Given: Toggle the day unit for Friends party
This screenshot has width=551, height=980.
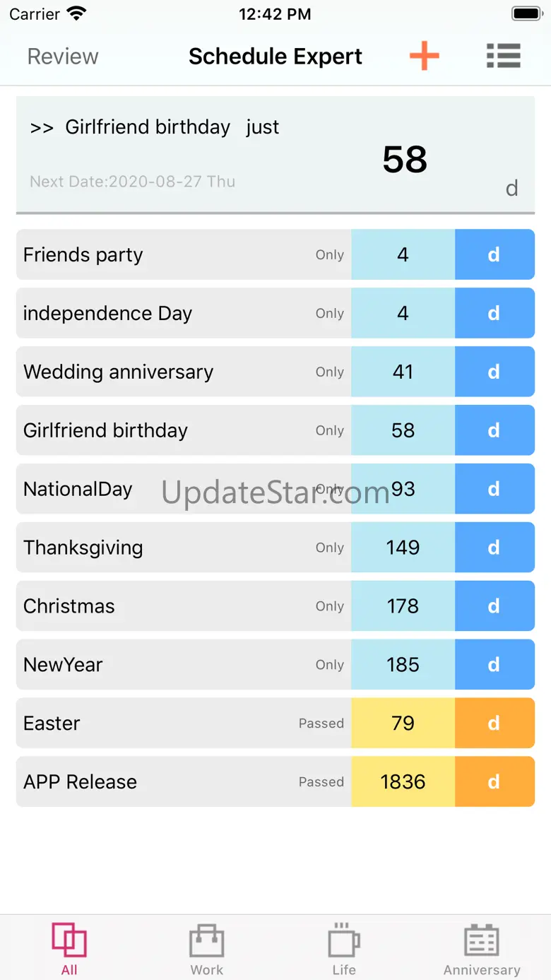Looking at the screenshot, I should (494, 254).
